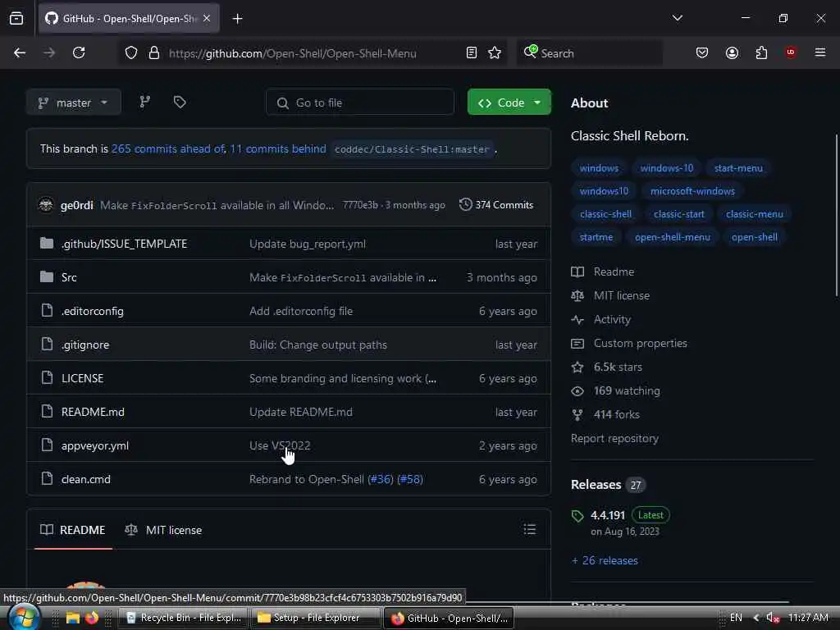Screen dimensions: 840x630
Task: Click the Report repository link
Action: (x=614, y=438)
